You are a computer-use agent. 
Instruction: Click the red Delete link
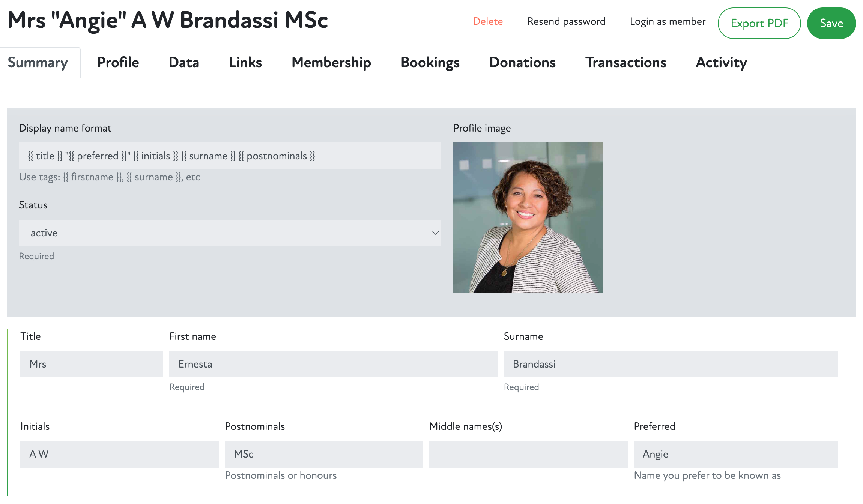point(488,21)
